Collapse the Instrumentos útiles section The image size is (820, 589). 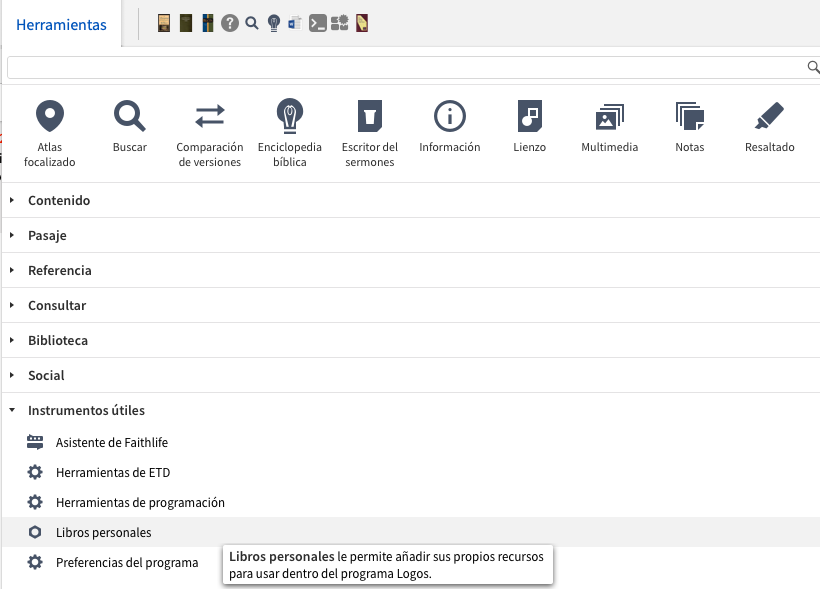[86, 410]
